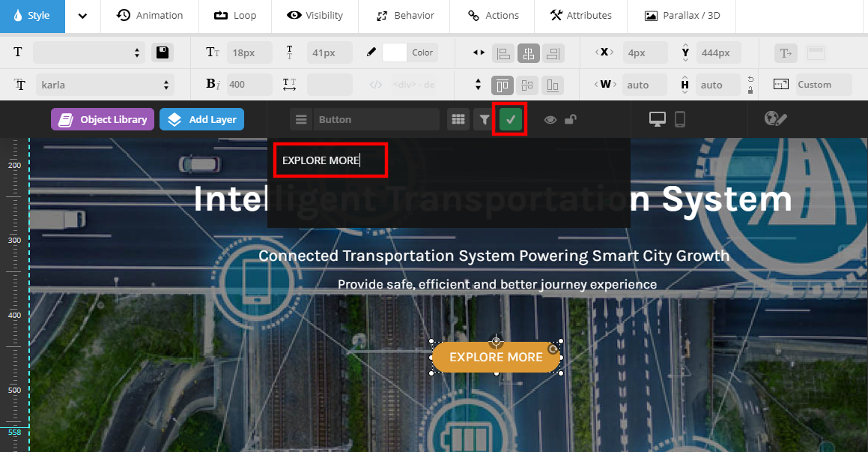This screenshot has width=868, height=452.
Task: Click the pencil color edit icon
Action: click(x=371, y=52)
